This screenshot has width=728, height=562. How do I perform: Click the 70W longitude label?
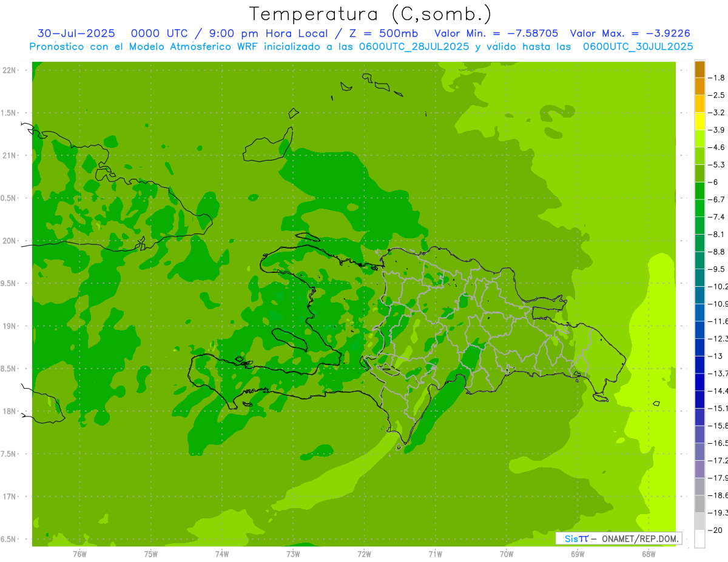pos(506,554)
